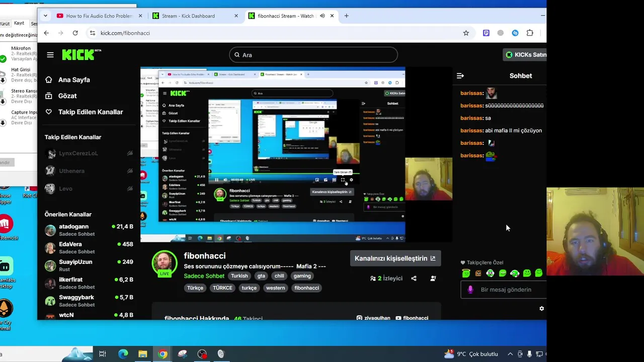Select the fibonhacci Stream tab
The height and width of the screenshot is (362, 644).
tap(291, 16)
